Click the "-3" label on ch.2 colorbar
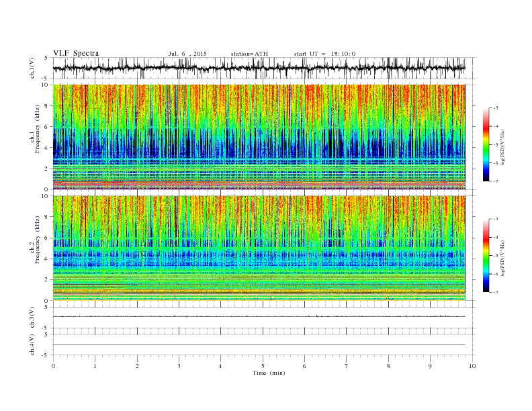The image size is (532, 411). point(496,219)
